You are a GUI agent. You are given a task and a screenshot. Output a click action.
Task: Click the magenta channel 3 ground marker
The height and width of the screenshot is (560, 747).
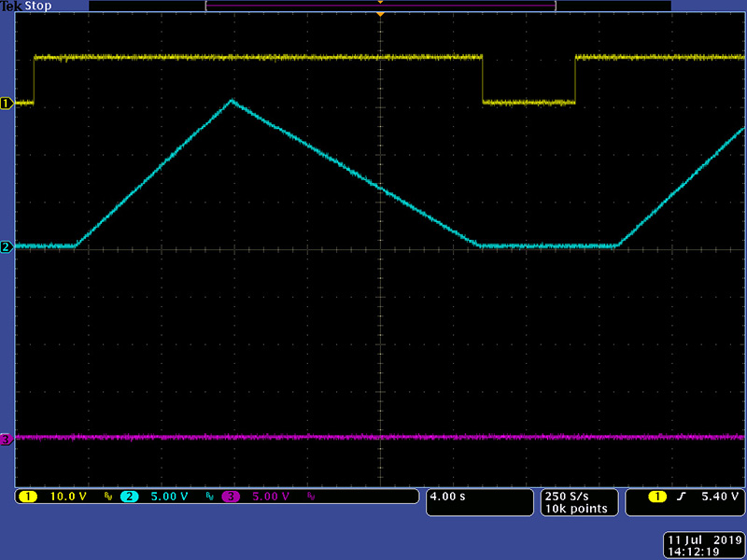(x=7, y=439)
